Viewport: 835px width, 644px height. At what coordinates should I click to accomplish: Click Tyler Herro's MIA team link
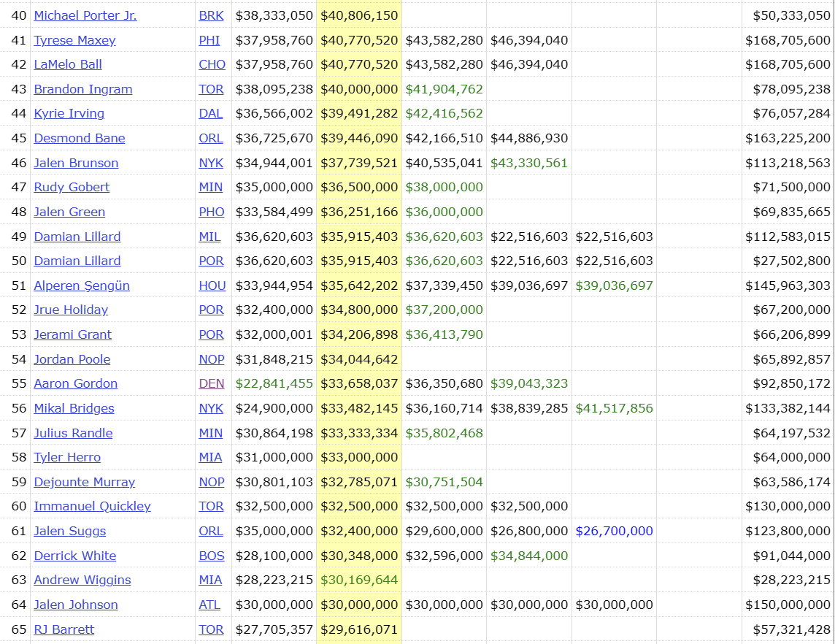(210, 457)
